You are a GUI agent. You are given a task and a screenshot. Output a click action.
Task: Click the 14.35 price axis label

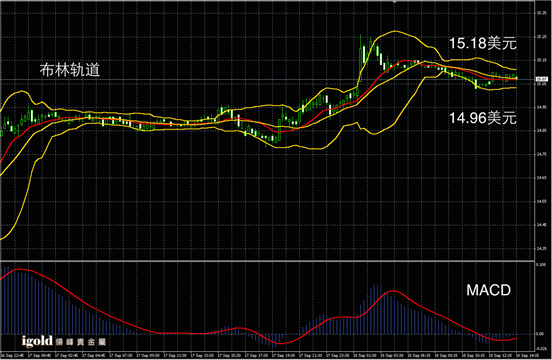coord(541,248)
